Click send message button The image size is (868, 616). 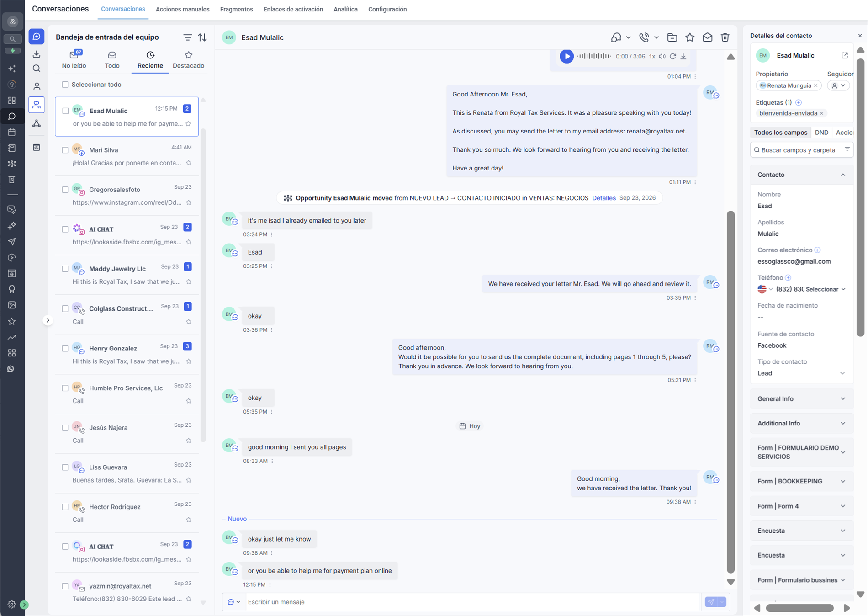click(x=711, y=602)
